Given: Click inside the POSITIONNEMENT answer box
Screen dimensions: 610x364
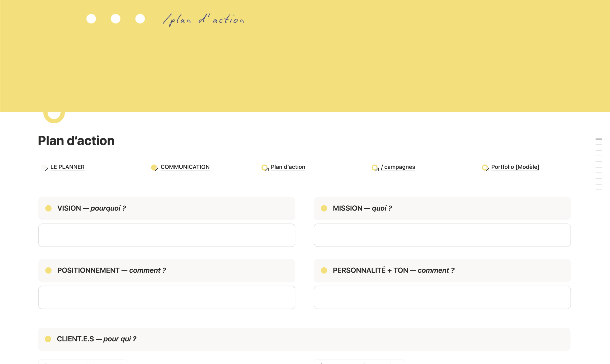Looking at the screenshot, I should point(167,297).
